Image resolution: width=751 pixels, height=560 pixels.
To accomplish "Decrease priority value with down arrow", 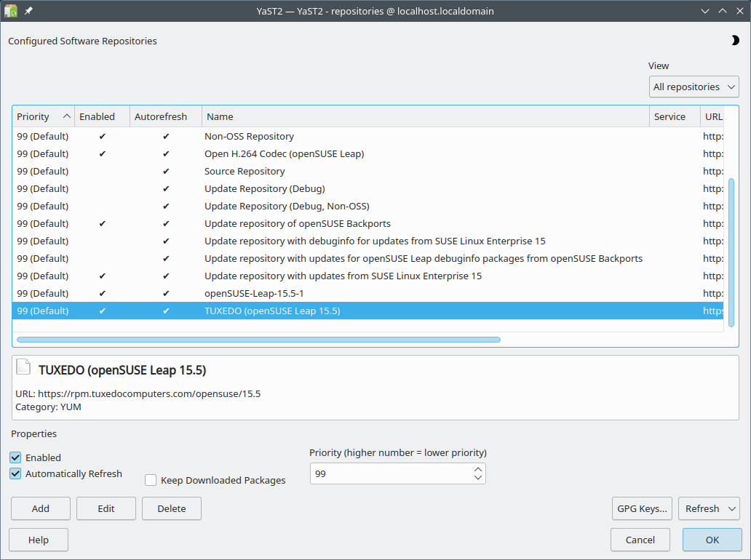I will [478, 477].
